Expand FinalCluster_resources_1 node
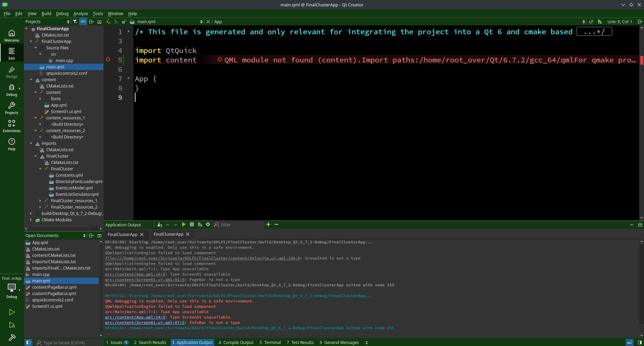Viewport: 644px width, 346px height. [40, 201]
